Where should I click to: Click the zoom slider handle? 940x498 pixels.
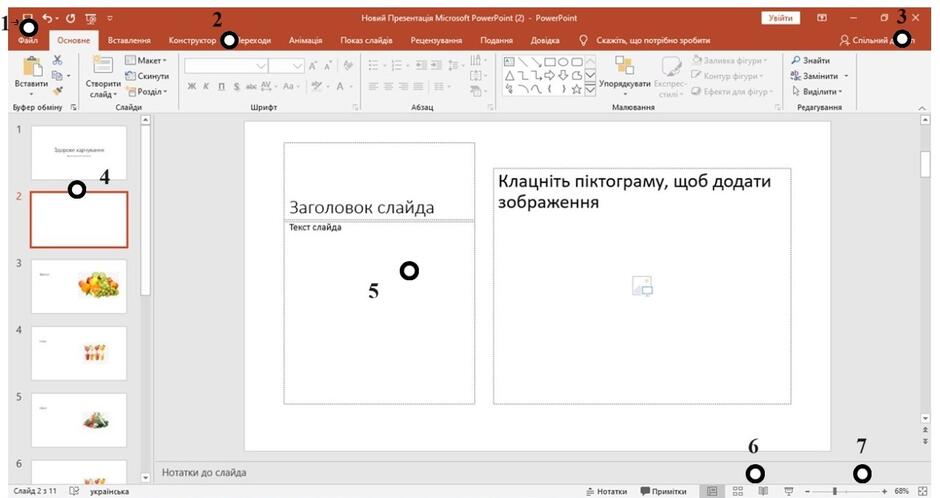tap(834, 491)
